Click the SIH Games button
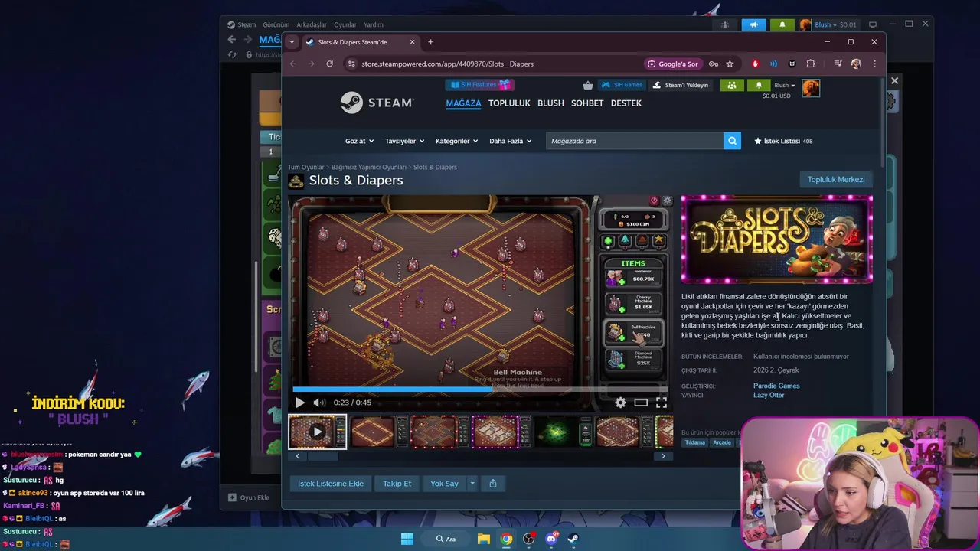Image resolution: width=980 pixels, height=551 pixels. tap(622, 85)
